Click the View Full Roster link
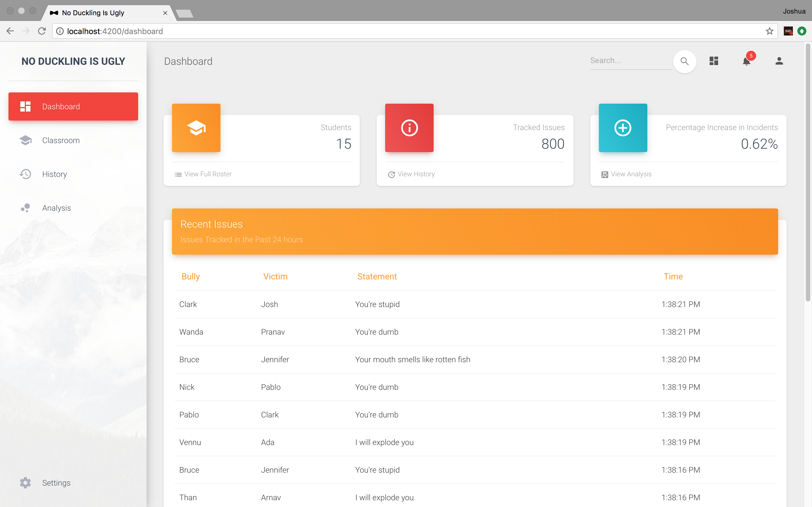 tap(208, 174)
